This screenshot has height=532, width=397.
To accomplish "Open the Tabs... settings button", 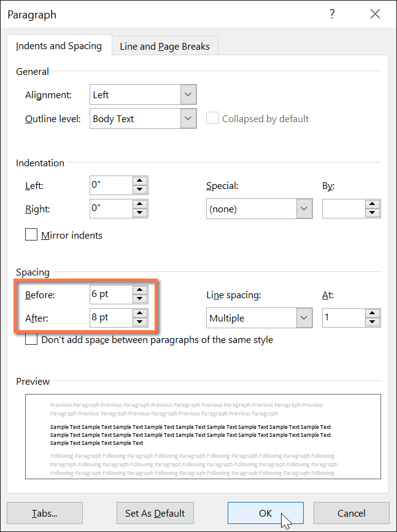I will tap(45, 513).
